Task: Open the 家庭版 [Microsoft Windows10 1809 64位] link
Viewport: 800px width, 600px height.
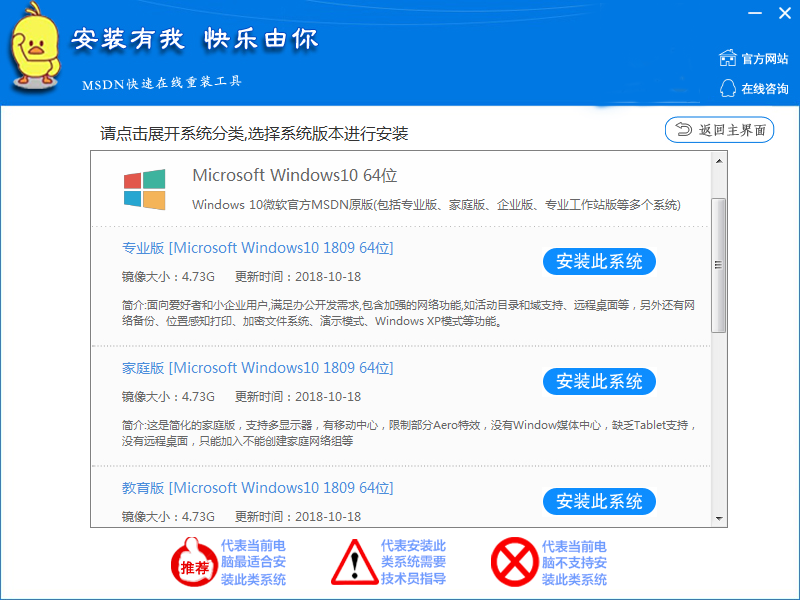Action: [x=258, y=368]
